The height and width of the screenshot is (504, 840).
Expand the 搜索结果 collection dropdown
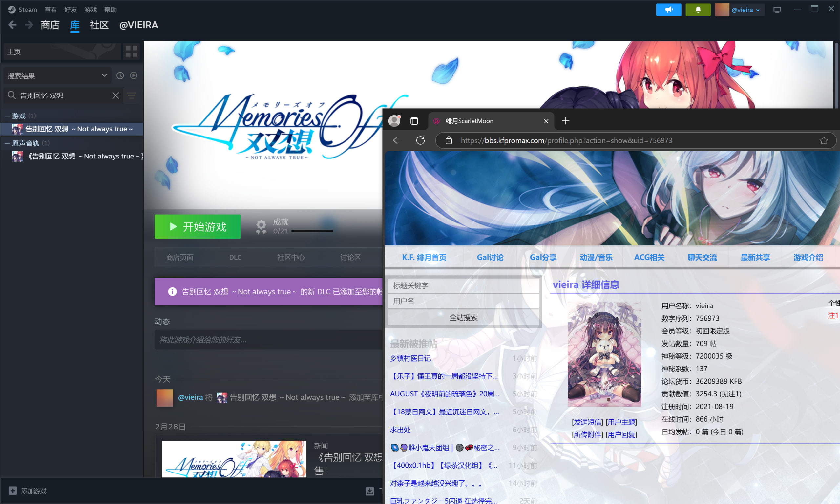coord(57,75)
